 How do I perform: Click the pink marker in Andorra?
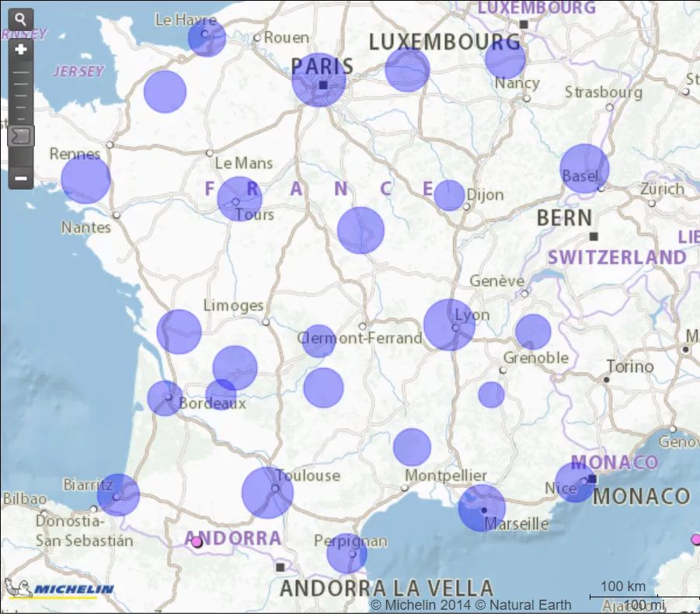[x=197, y=541]
